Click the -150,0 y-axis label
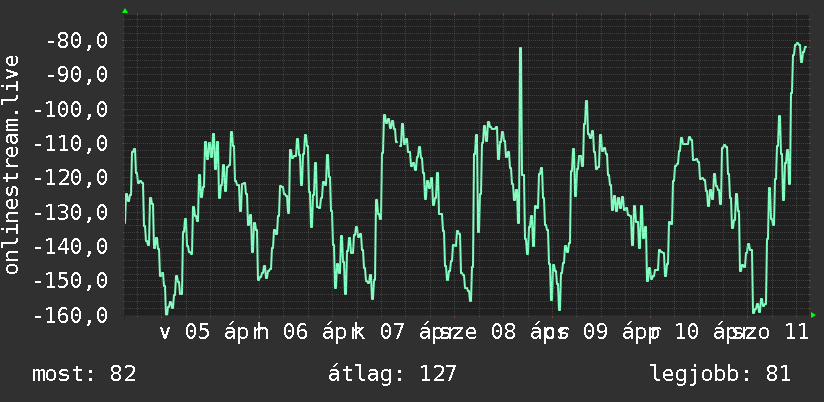Viewport: 824px width, 402px height. click(70, 281)
